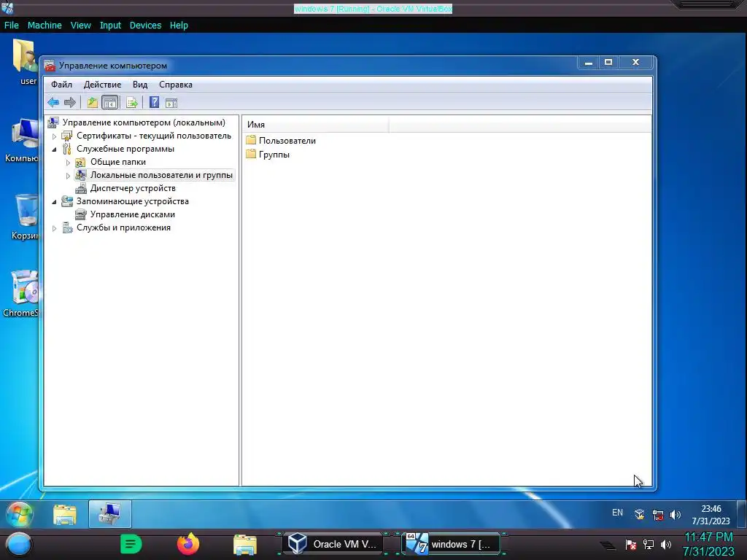This screenshot has height=560, width=747.
Task: Go up one level with the folder icon
Action: coord(93,102)
